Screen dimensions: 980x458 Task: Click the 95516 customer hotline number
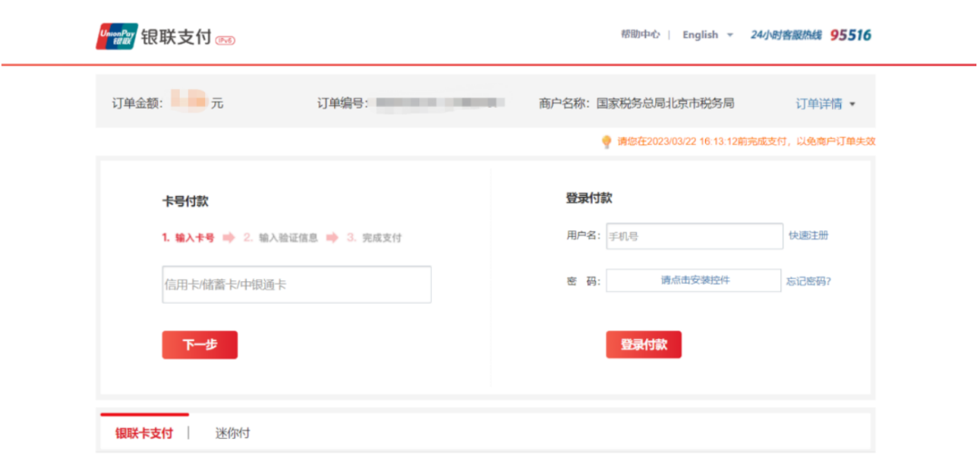click(850, 35)
